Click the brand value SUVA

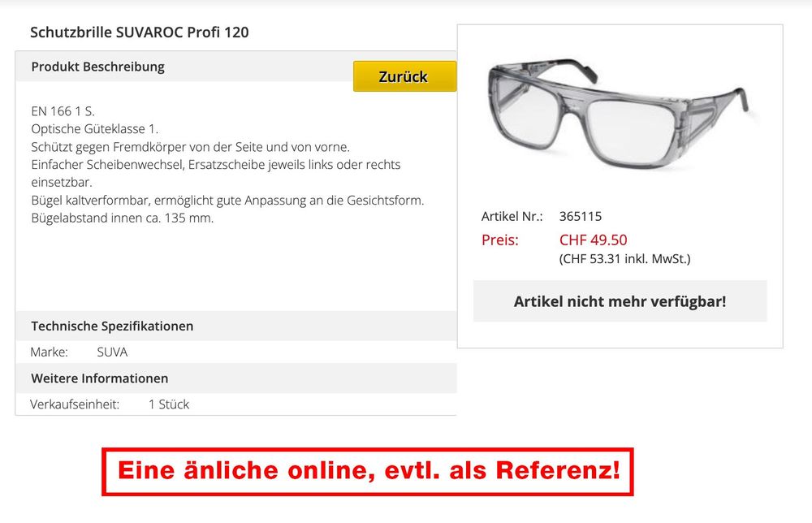pos(112,352)
